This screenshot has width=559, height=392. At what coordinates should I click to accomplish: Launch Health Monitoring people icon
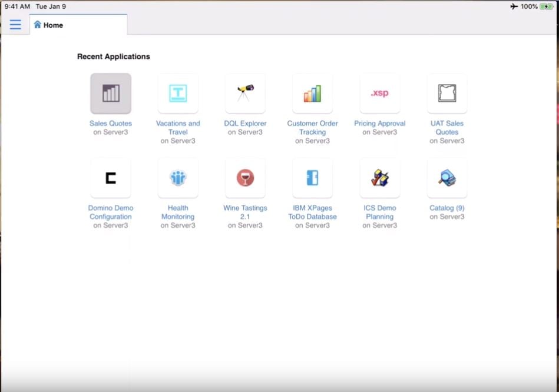coord(178,178)
